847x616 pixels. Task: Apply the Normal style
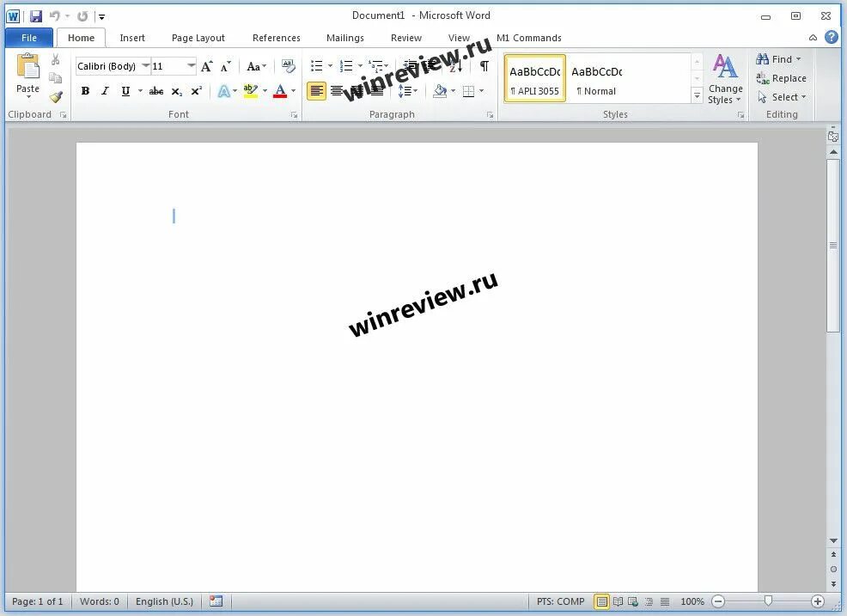pos(596,78)
